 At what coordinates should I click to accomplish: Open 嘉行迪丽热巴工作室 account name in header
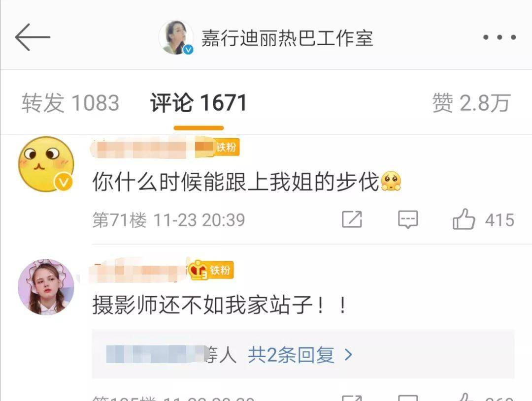click(287, 37)
